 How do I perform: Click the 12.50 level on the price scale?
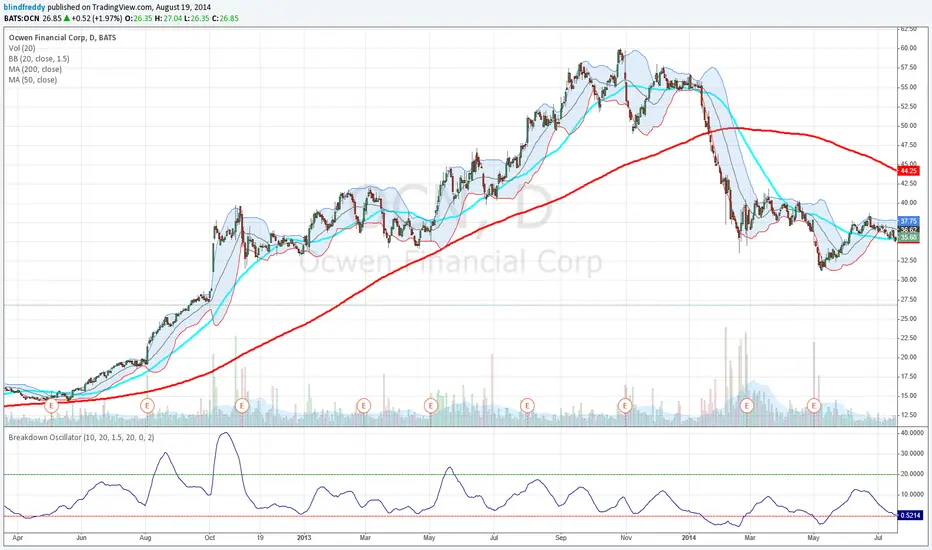click(x=908, y=415)
